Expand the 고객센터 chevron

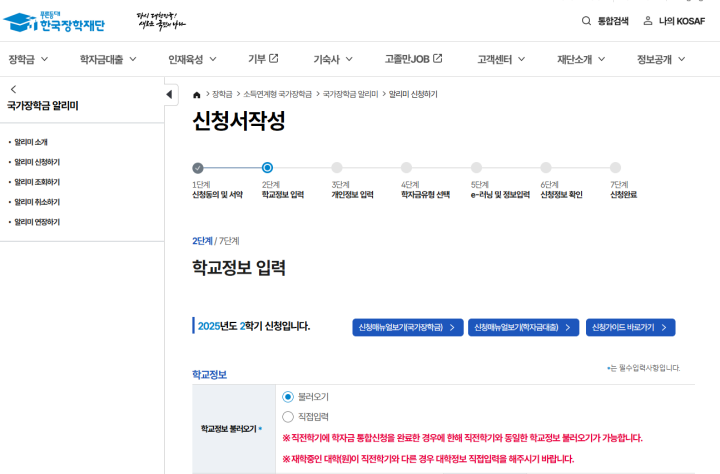coord(522,59)
